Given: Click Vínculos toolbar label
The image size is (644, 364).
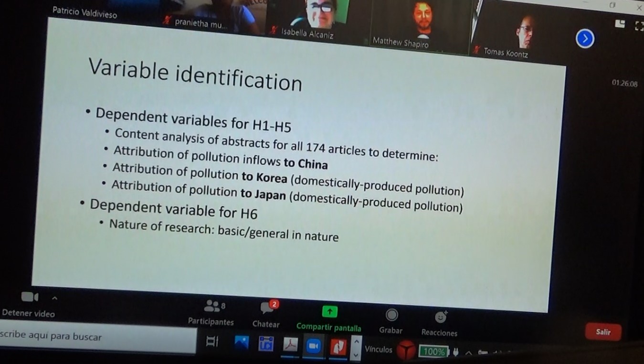Looking at the screenshot, I should pyautogui.click(x=379, y=349).
